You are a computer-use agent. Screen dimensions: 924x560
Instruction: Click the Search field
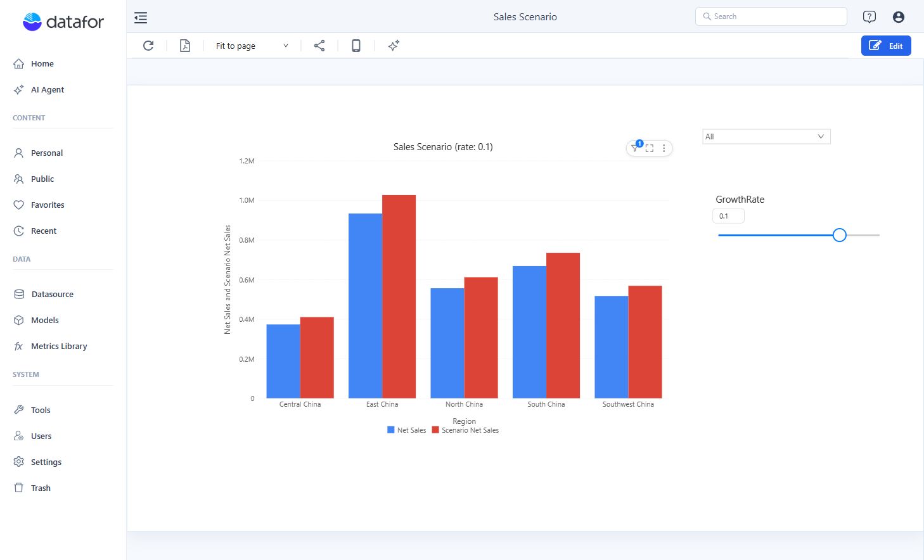(771, 16)
